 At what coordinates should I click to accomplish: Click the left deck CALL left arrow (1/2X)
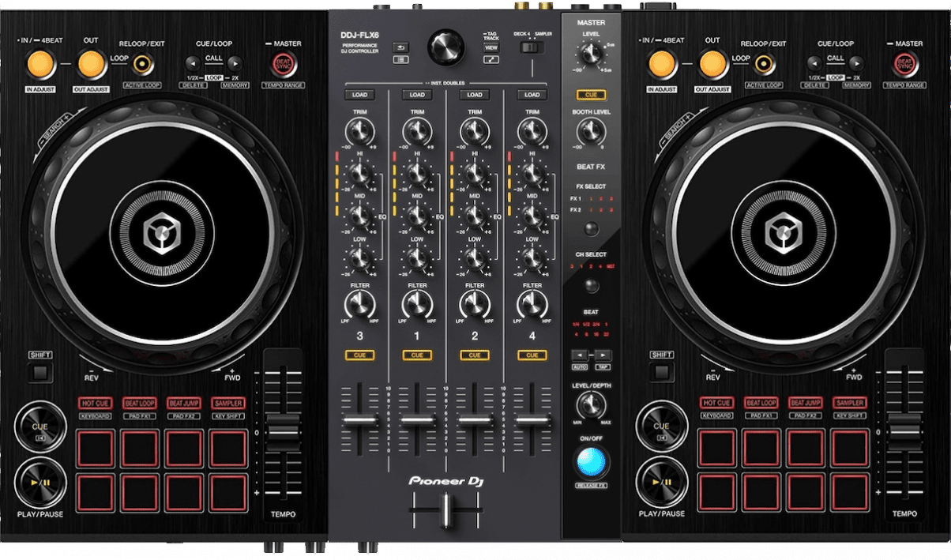pyautogui.click(x=193, y=63)
